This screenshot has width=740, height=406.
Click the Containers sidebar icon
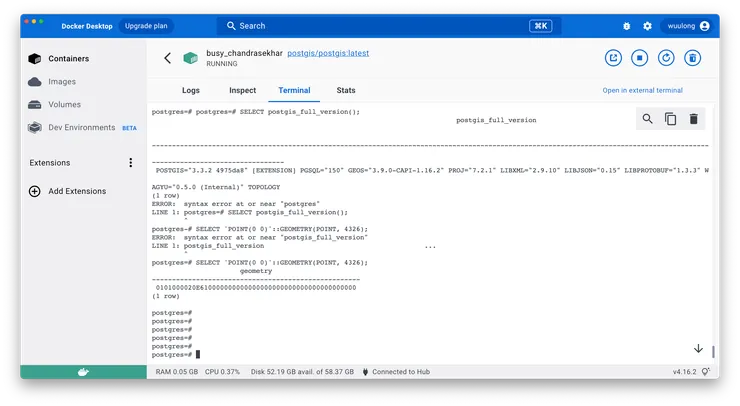[34, 59]
